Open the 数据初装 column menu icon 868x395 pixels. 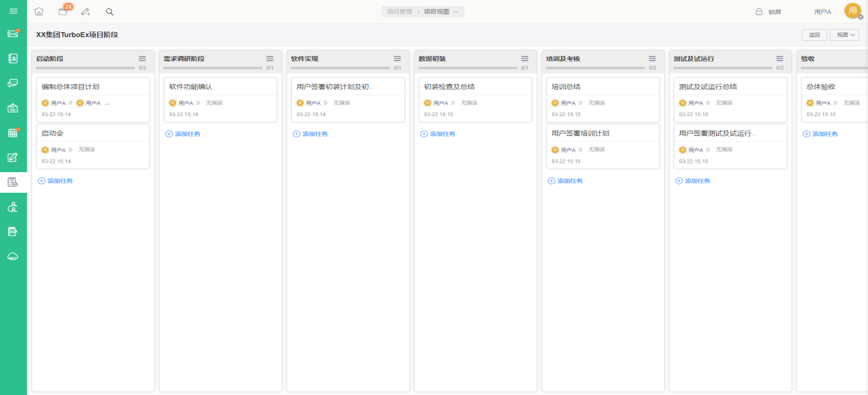[x=525, y=59]
